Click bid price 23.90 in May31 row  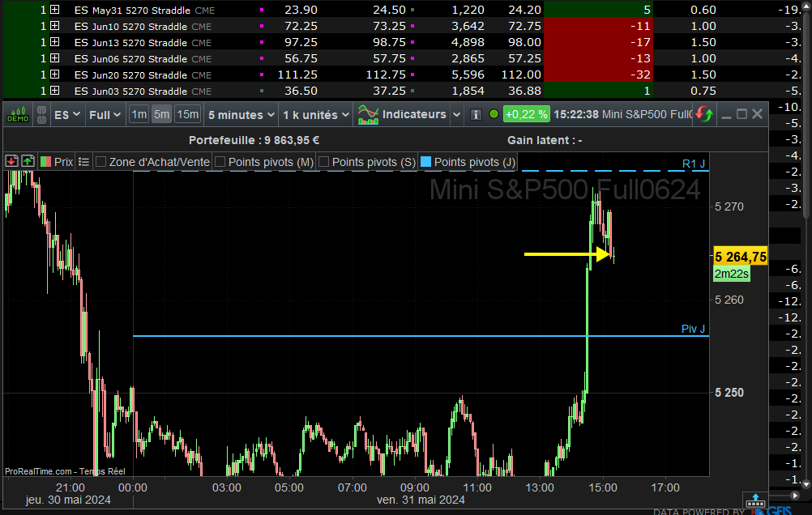(x=301, y=10)
